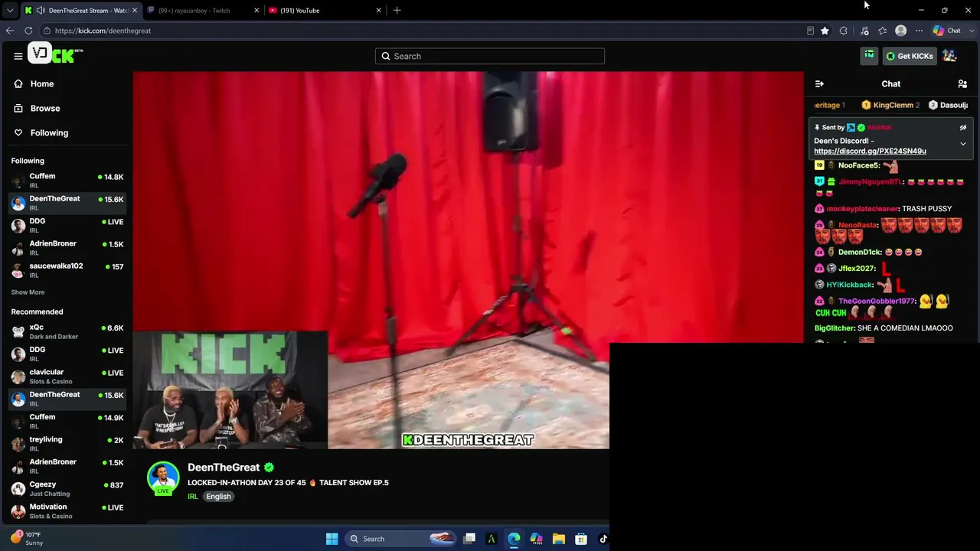
Task: Open Deen's Discord invite link
Action: [870, 151]
